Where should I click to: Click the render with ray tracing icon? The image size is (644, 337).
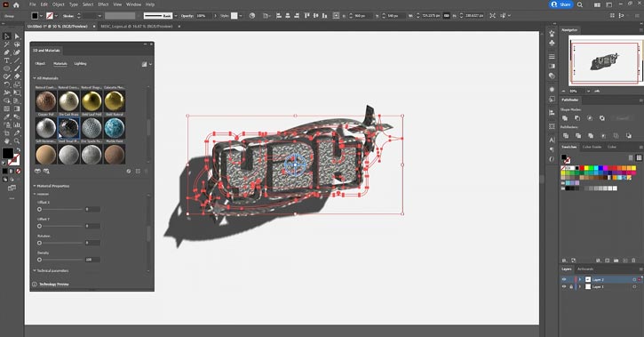144,64
